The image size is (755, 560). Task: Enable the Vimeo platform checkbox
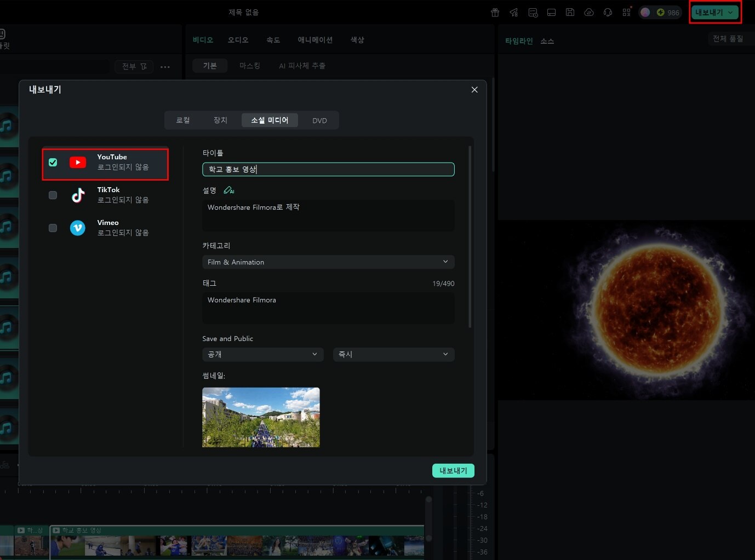coord(53,228)
